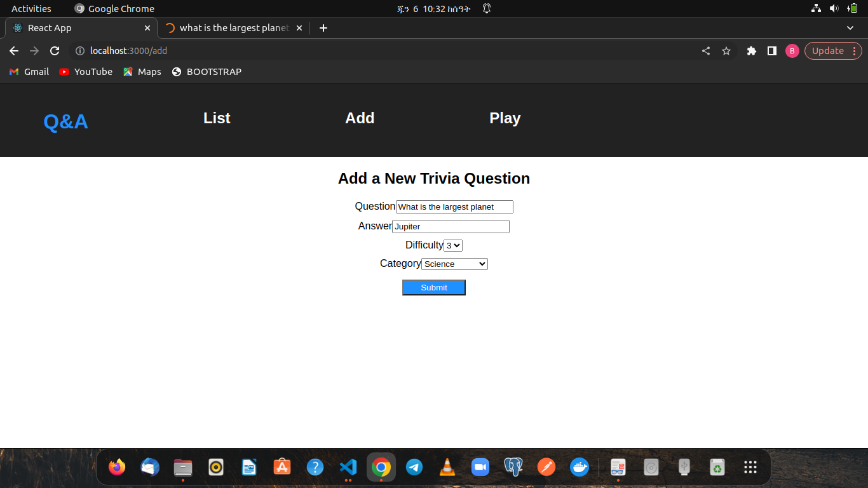Screen dimensions: 868x488
Task: Open VLC media player from the dock
Action: [447, 467]
